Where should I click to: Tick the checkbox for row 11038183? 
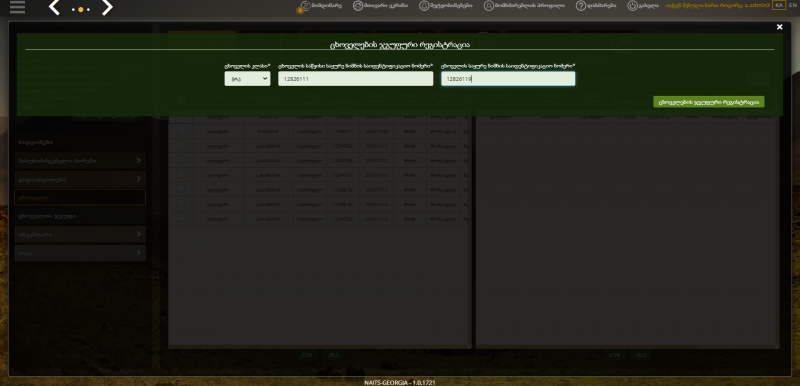click(181, 203)
